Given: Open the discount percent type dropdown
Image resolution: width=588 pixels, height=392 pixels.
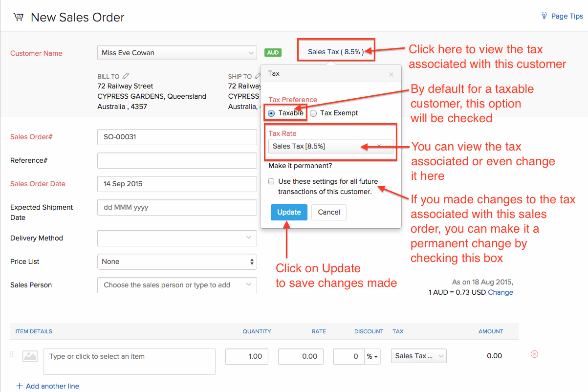Looking at the screenshot, I should (372, 357).
